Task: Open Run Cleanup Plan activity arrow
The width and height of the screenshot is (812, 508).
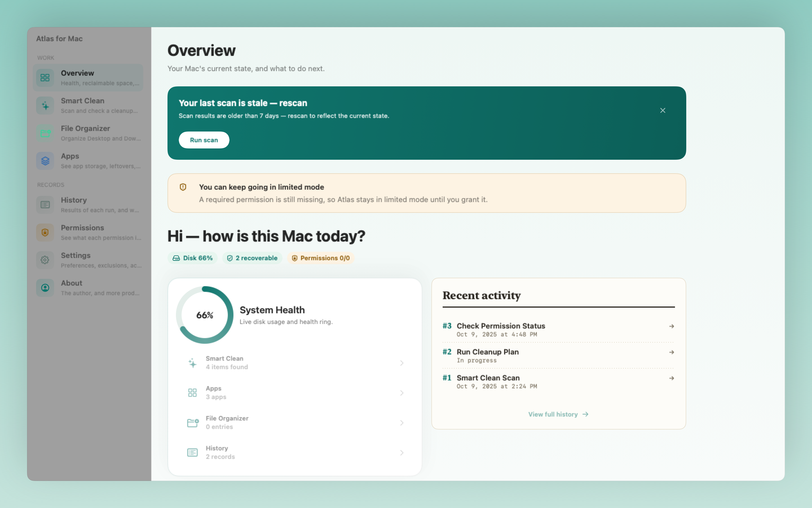Action: [x=671, y=352]
